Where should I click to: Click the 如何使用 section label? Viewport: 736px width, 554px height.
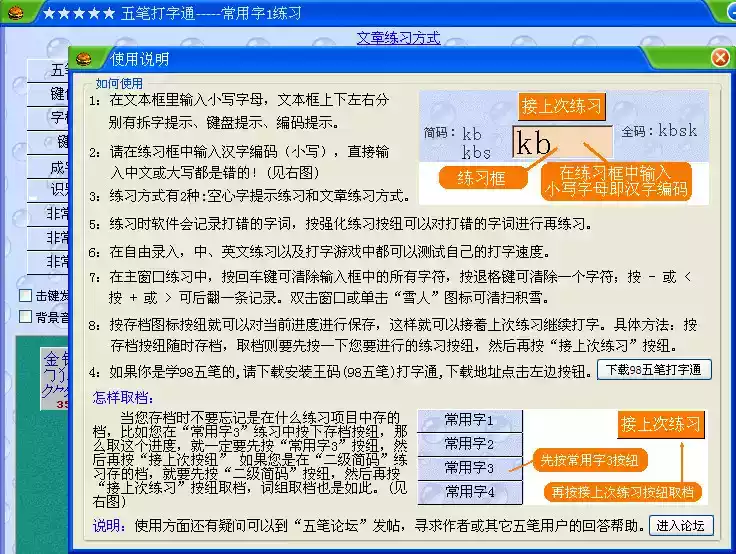click(119, 84)
